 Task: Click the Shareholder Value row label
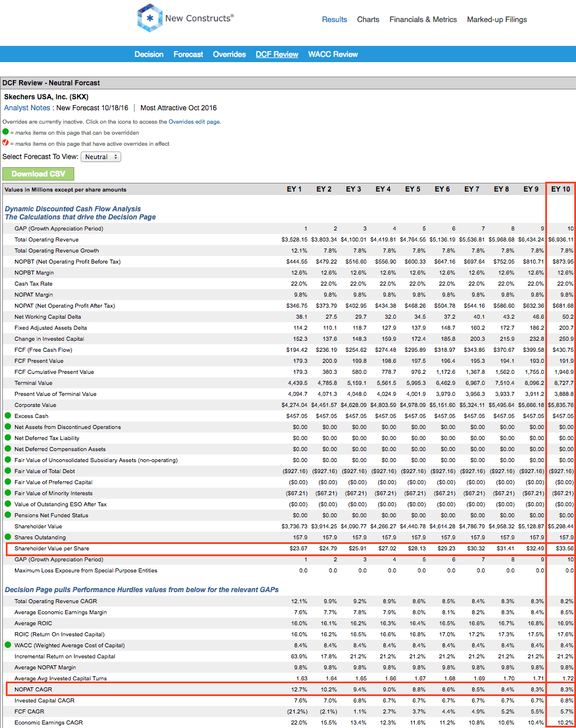pyautogui.click(x=38, y=526)
